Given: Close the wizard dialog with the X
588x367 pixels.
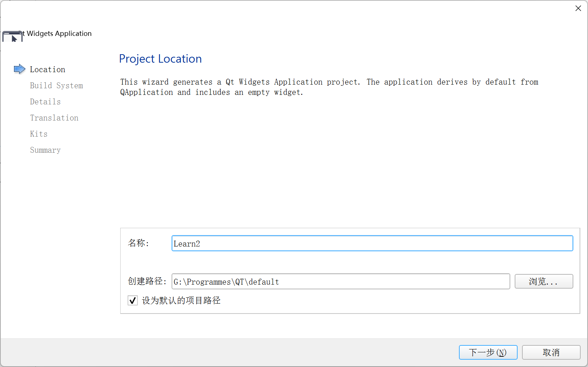Looking at the screenshot, I should tap(578, 8).
